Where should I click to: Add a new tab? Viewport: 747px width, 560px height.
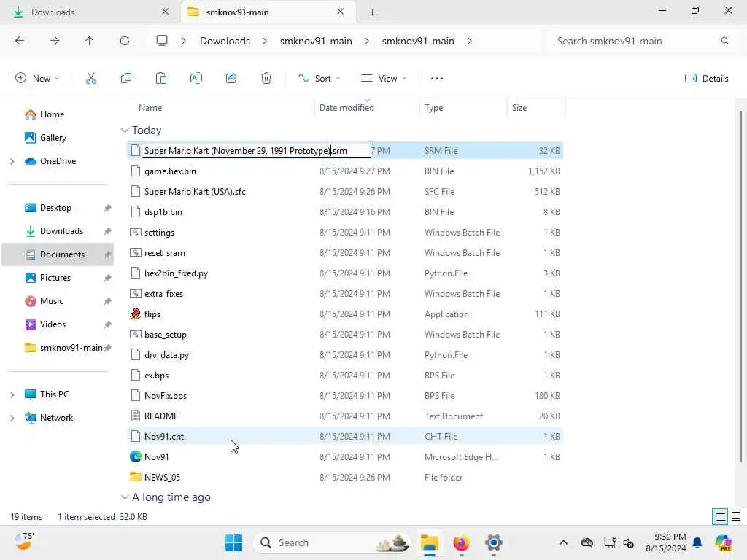[x=373, y=12]
